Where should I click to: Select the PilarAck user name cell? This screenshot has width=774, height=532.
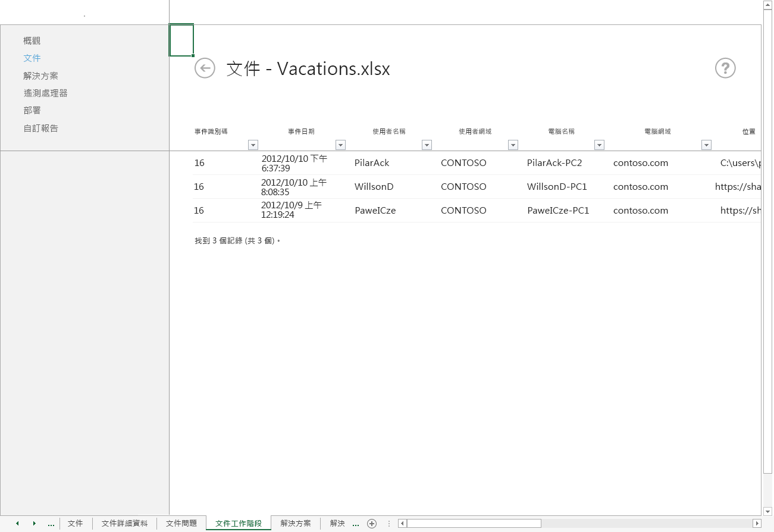(x=372, y=163)
